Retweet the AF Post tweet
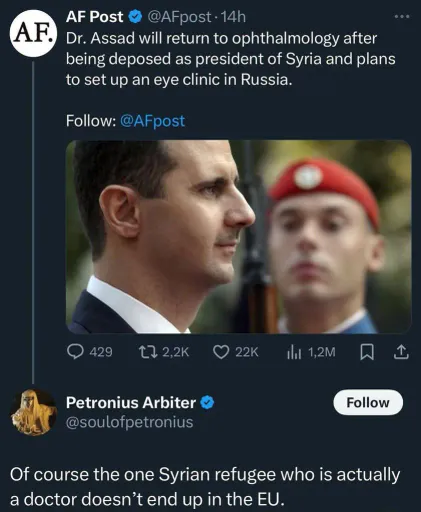 tap(147, 352)
